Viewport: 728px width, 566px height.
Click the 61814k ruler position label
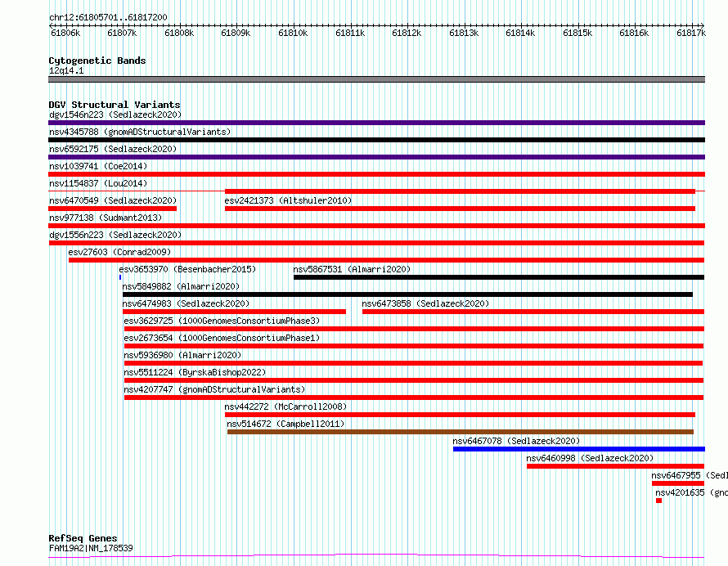[520, 33]
